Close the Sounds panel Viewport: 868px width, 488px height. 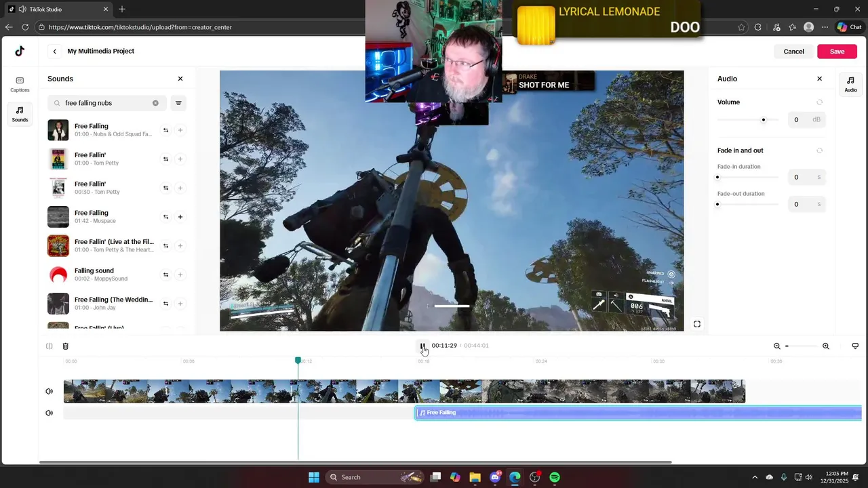coord(180,79)
